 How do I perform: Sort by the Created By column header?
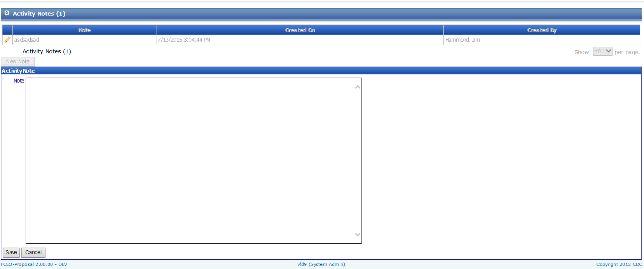[541, 30]
